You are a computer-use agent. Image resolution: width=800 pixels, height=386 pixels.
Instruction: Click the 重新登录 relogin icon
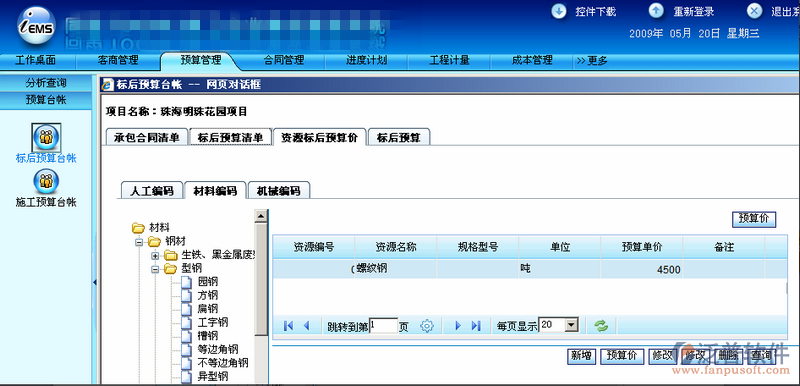[657, 11]
